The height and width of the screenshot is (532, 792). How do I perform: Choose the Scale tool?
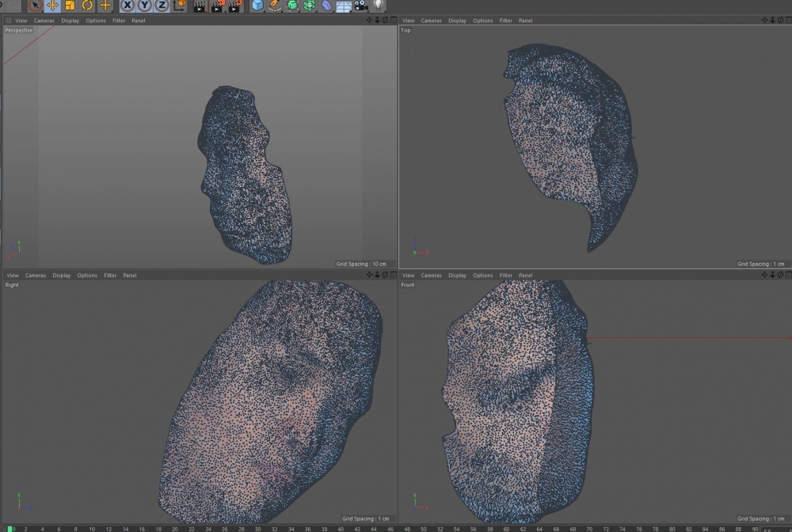(70, 5)
